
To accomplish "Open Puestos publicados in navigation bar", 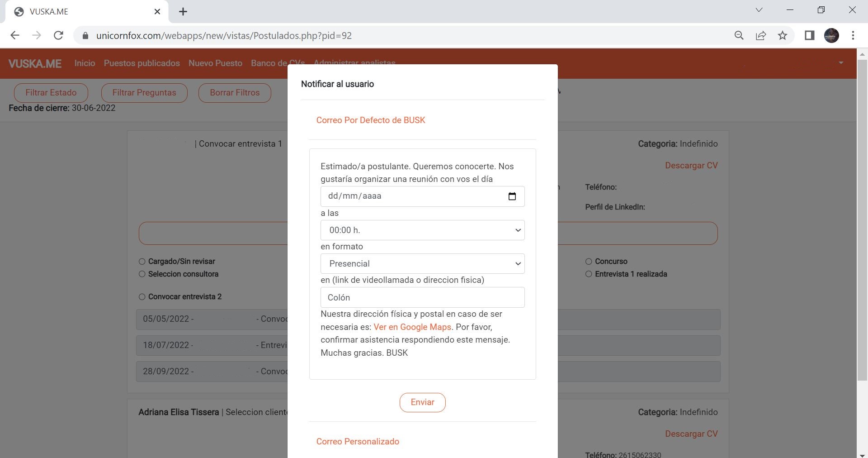I will tap(142, 63).
